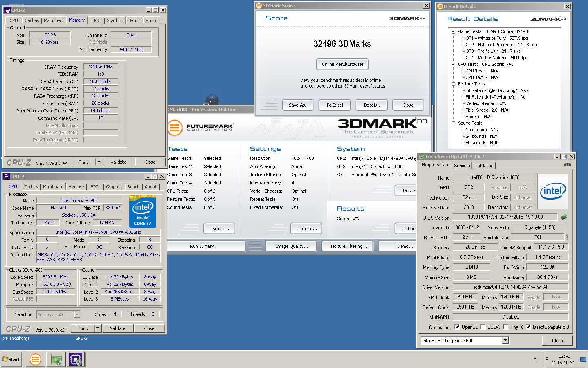Click the Result Details window title icon

pyautogui.click(x=440, y=7)
